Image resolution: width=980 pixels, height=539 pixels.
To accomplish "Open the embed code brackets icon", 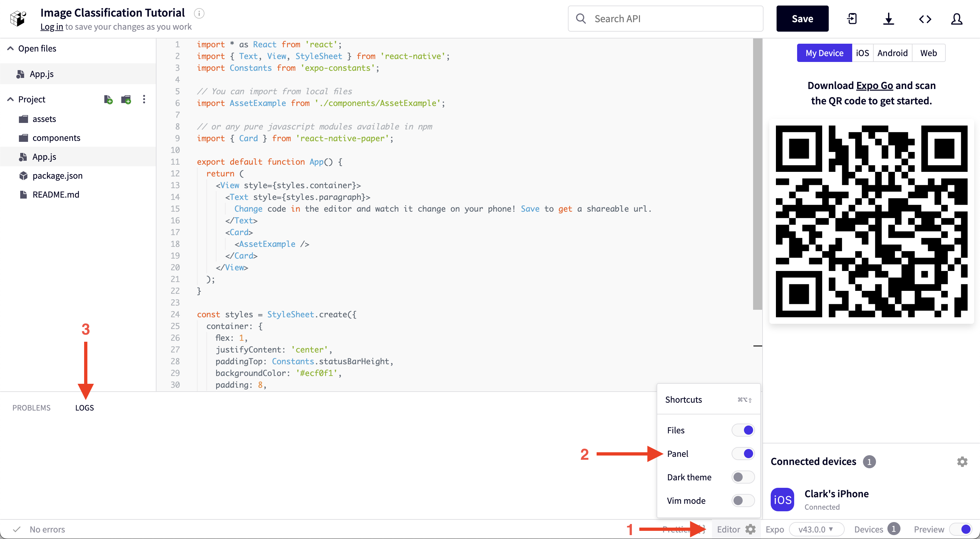I will pos(925,19).
